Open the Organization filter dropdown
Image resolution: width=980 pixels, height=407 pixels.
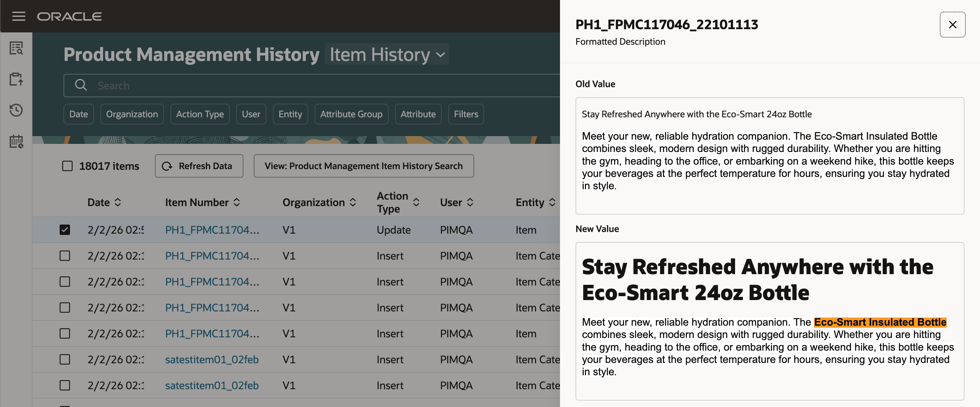point(132,114)
